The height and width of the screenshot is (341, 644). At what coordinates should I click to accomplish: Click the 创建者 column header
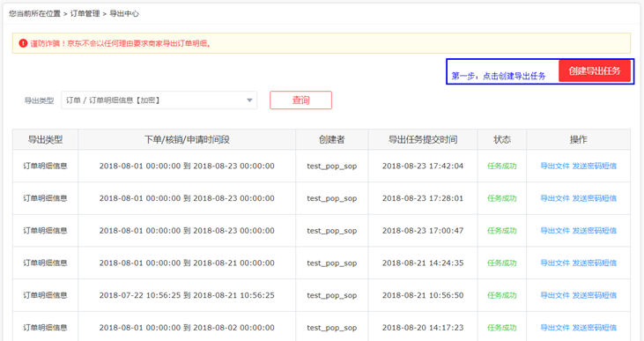click(x=332, y=140)
